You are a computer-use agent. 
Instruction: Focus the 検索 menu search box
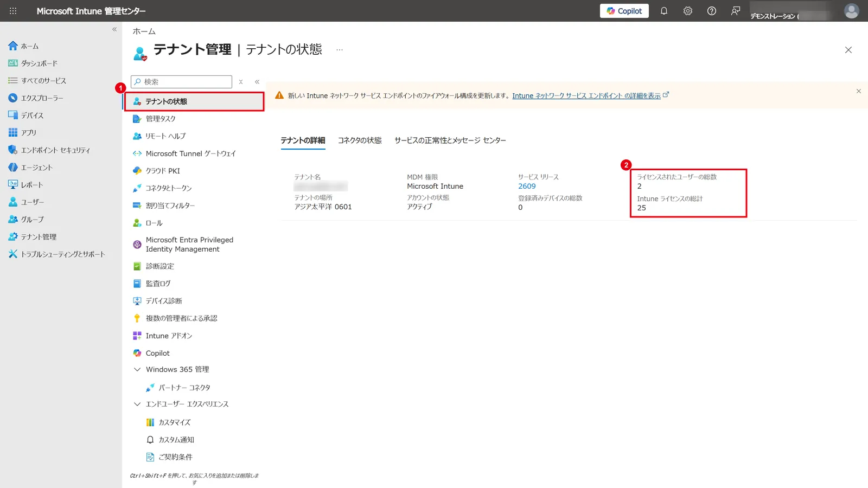click(x=182, y=82)
